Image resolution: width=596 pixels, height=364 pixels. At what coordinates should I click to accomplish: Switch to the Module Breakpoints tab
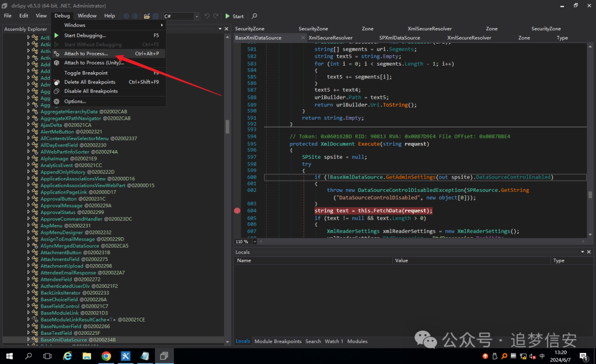[278, 341]
